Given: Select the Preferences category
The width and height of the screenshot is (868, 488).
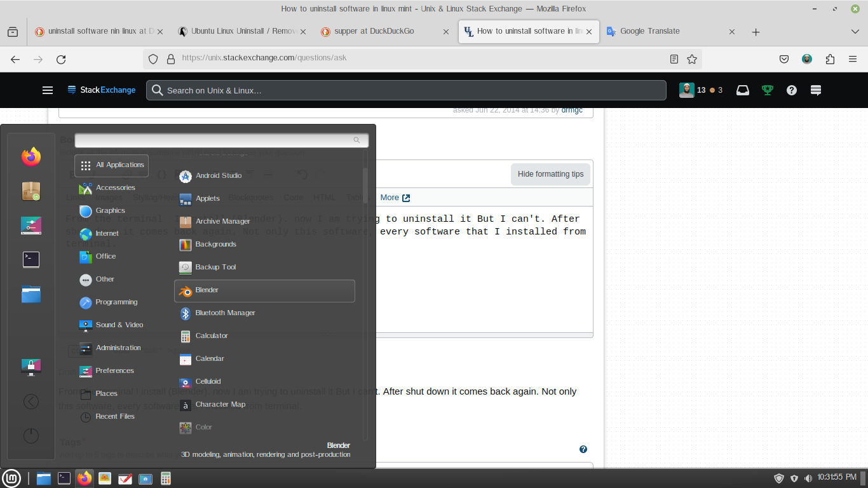Looking at the screenshot, I should point(112,371).
